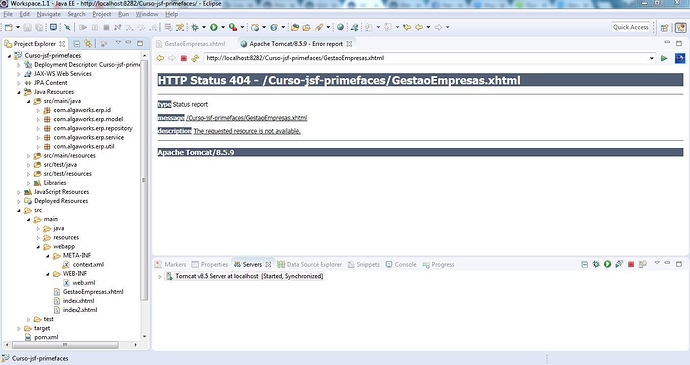Viewport: 690px width, 365px height.
Task: Select Tomcat v8.5 Server at localhost row
Action: 245,277
